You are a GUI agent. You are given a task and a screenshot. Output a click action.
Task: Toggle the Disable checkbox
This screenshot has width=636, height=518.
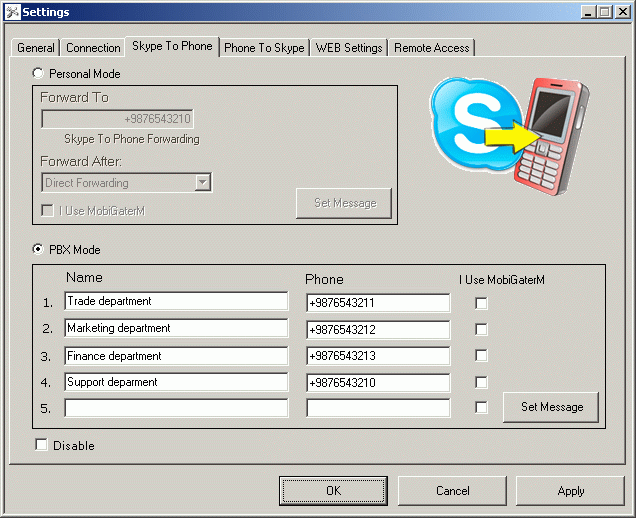pyautogui.click(x=41, y=445)
